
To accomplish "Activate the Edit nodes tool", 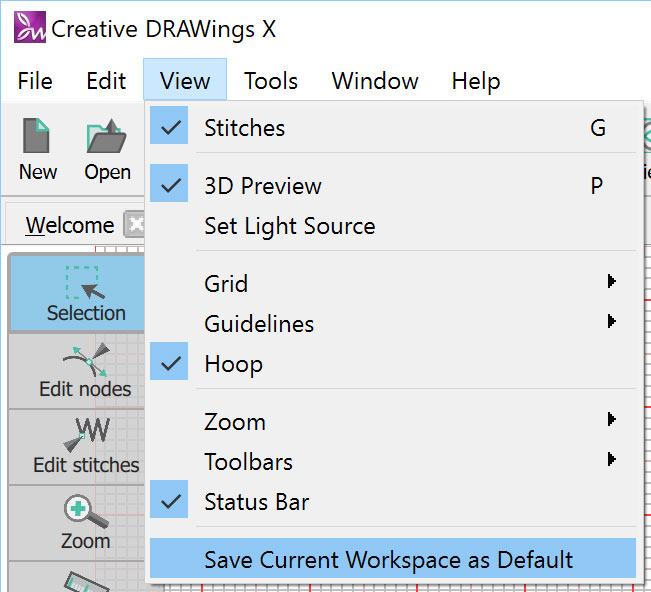I will point(85,369).
